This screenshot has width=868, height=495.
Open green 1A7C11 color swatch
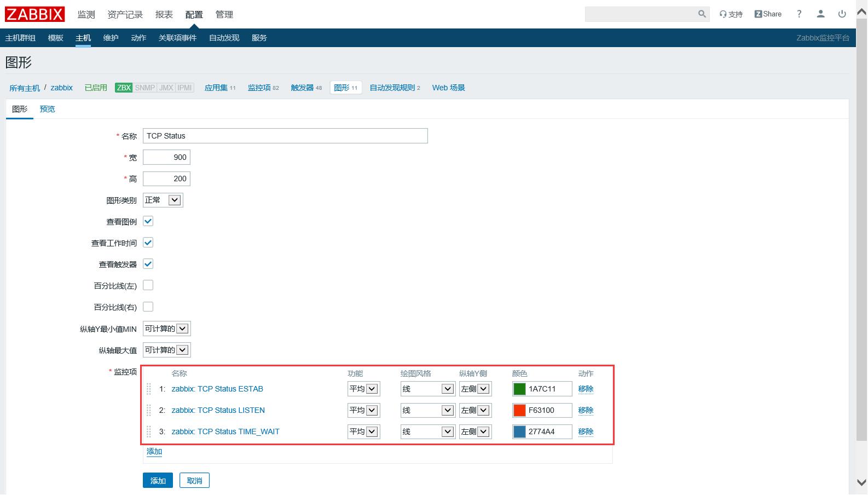(519, 389)
